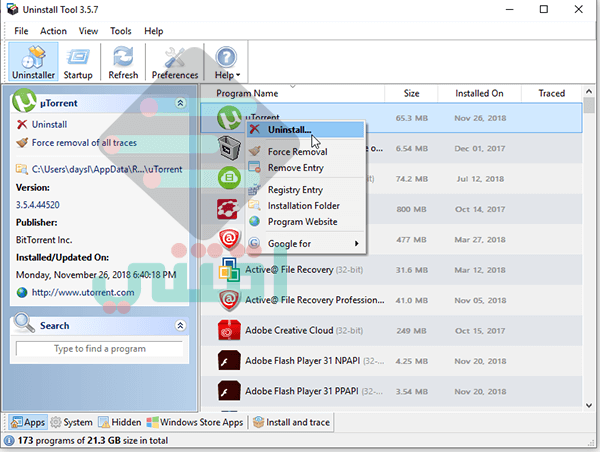Open the Action menu
This screenshot has width=600, height=452.
[x=53, y=31]
